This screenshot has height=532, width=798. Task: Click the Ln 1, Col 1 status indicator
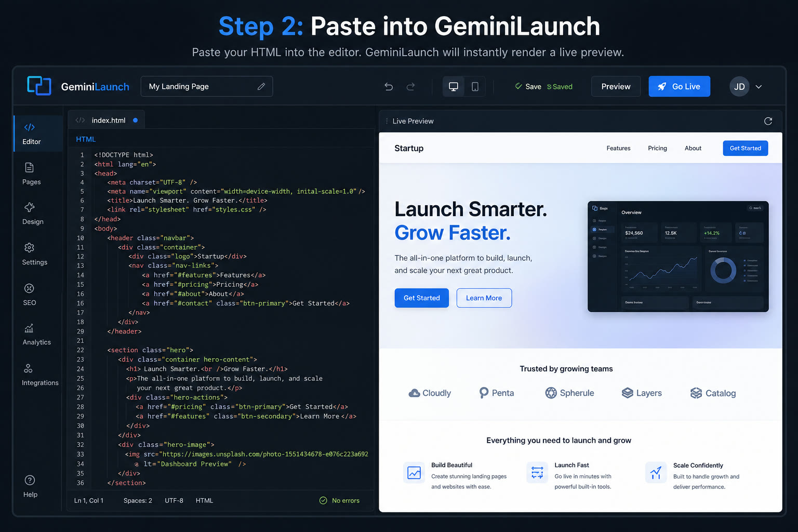point(89,500)
